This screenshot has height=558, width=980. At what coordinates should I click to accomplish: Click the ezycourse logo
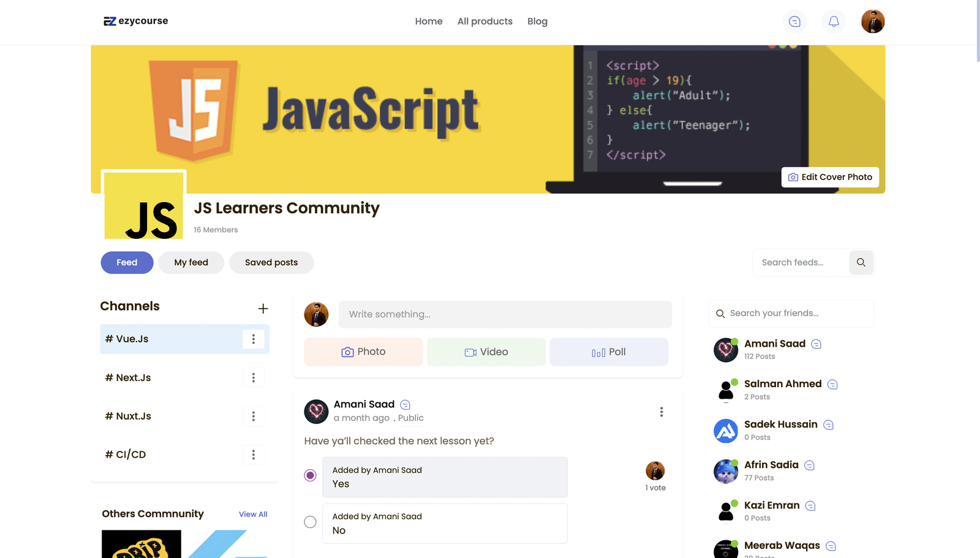pyautogui.click(x=136, y=21)
